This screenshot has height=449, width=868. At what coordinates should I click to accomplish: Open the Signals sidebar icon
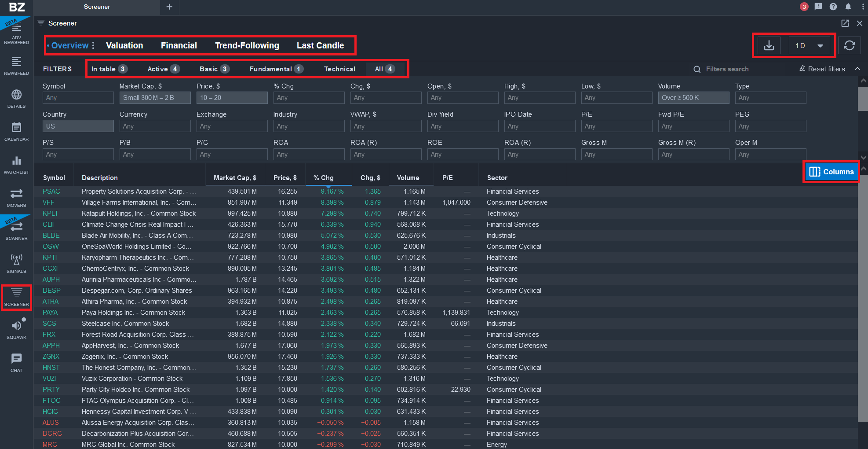[16, 263]
